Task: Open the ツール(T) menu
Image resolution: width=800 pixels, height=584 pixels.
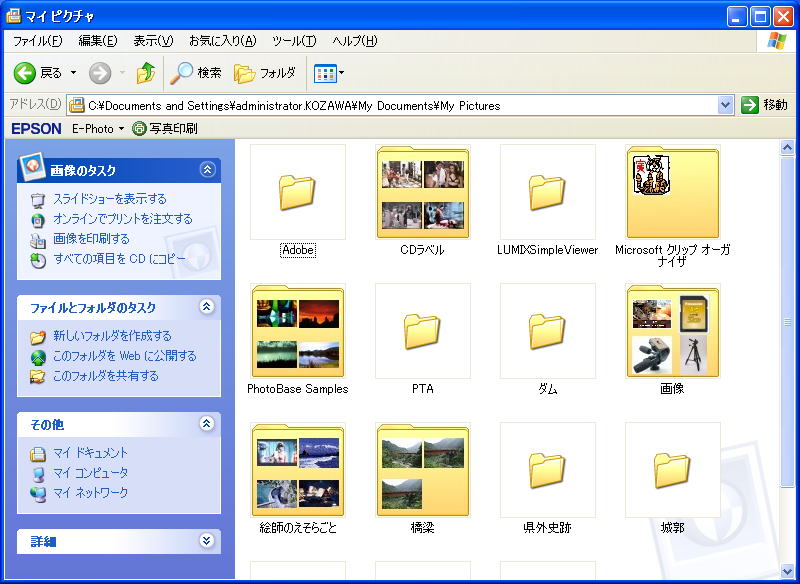Action: point(294,41)
